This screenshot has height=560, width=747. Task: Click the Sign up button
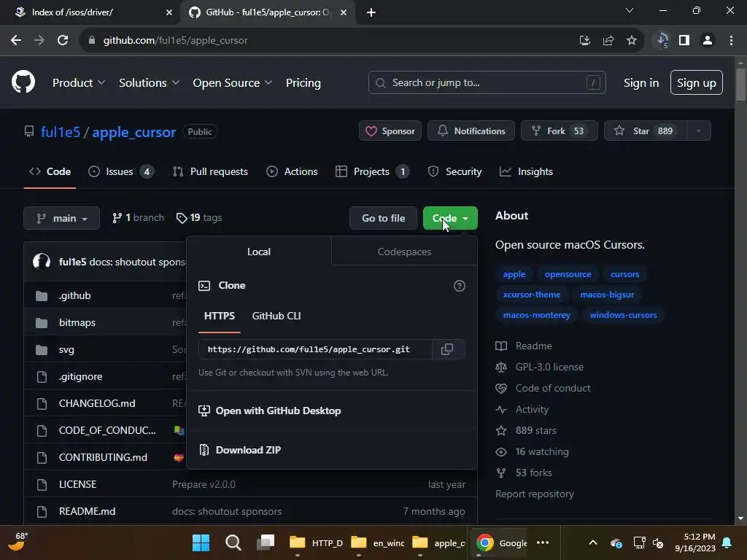[x=697, y=83]
